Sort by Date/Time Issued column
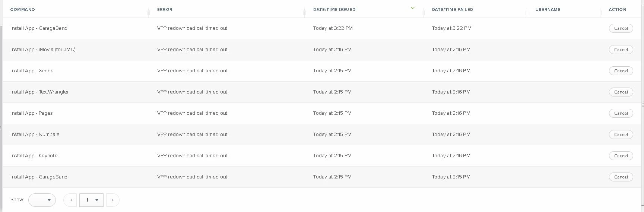644x212 pixels. click(334, 10)
